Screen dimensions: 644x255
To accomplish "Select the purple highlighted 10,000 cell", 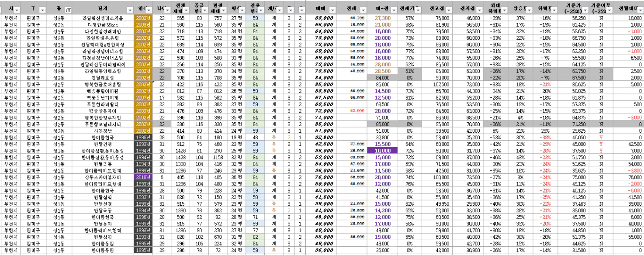I will click(382, 151).
